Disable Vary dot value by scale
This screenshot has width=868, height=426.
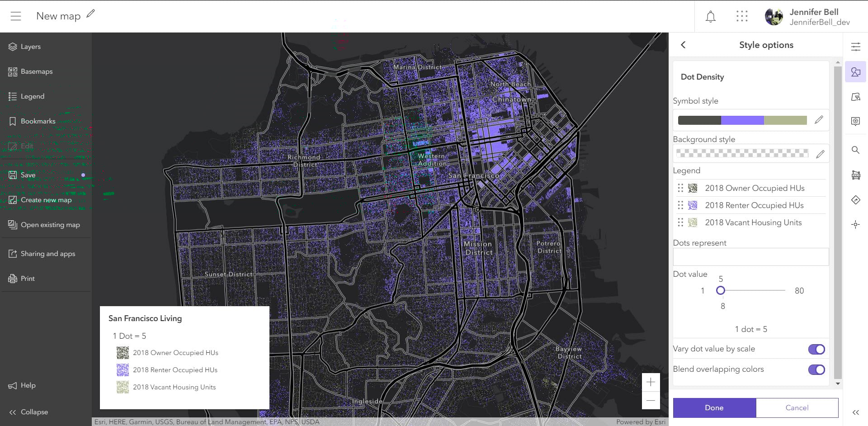coord(816,349)
